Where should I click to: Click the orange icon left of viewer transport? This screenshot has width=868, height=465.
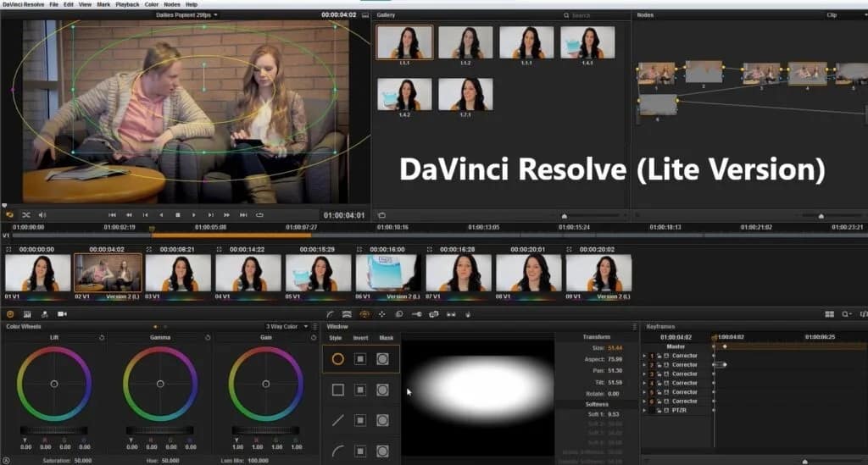(9, 215)
